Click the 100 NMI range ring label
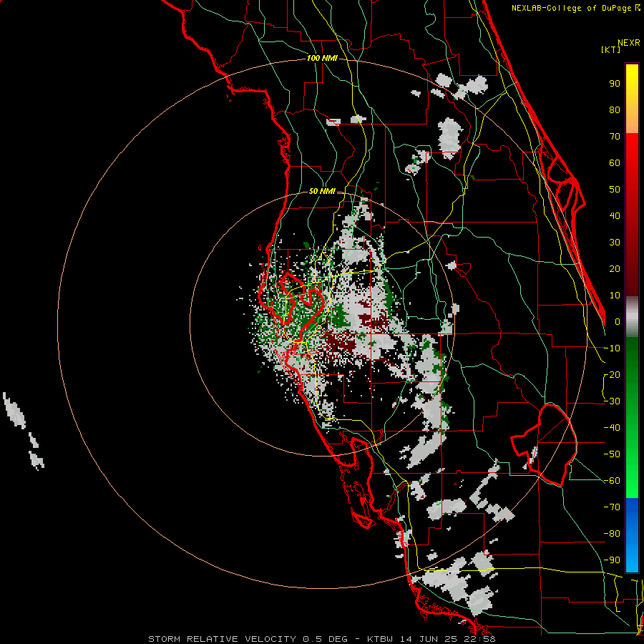 tap(322, 59)
